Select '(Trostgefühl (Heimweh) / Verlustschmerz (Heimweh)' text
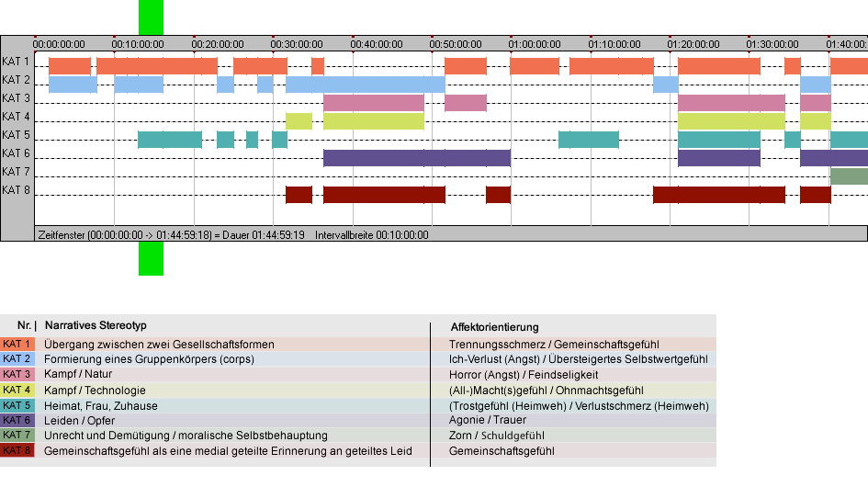The height and width of the screenshot is (487, 868). click(579, 405)
